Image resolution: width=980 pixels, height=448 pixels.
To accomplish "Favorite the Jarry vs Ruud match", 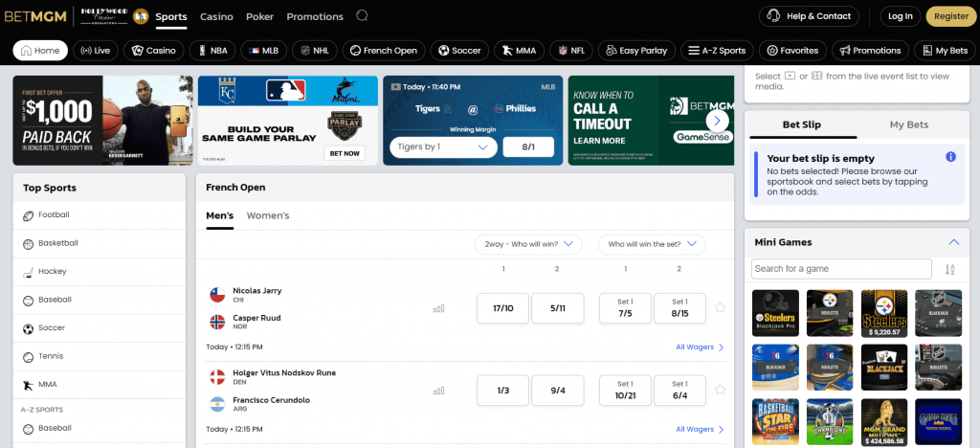I will [720, 307].
